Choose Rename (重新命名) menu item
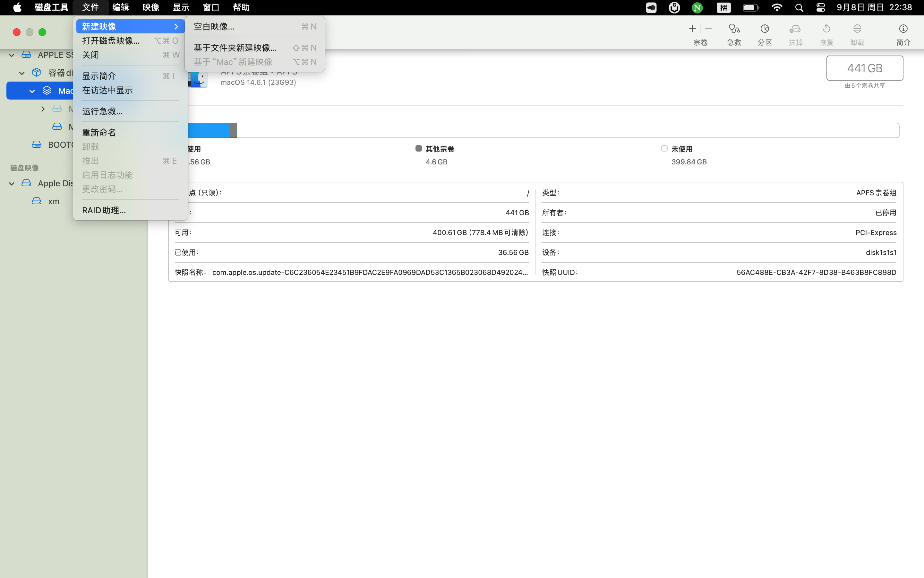Screen dimensions: 924x578 click(130, 133)
